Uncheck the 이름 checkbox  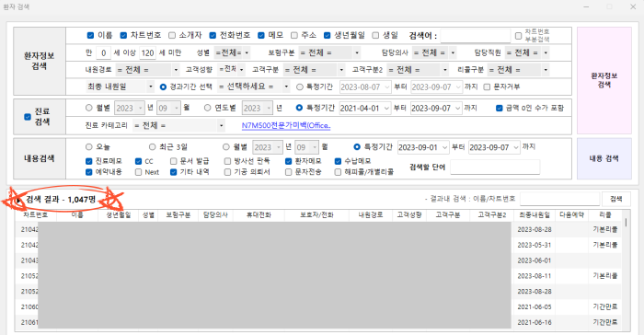(x=90, y=35)
